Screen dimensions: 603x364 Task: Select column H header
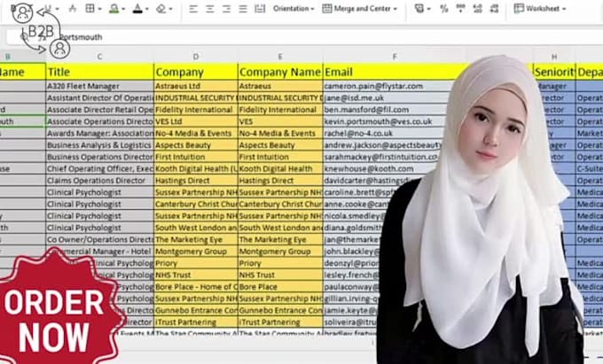[554, 57]
